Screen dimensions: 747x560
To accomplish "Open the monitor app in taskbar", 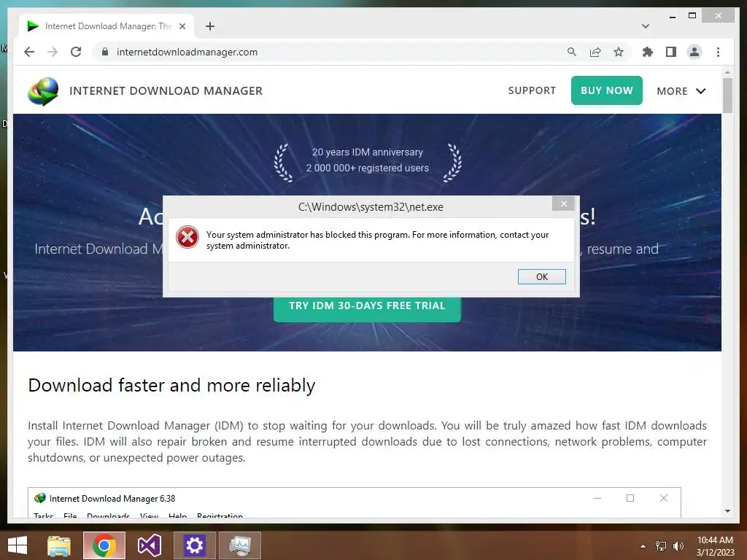I will pos(240,545).
